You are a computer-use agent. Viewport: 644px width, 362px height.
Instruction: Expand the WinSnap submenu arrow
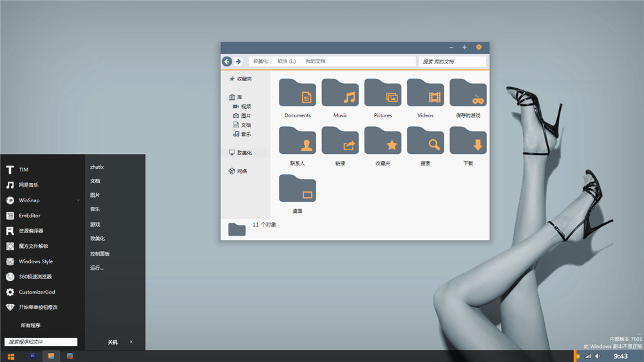tap(79, 200)
